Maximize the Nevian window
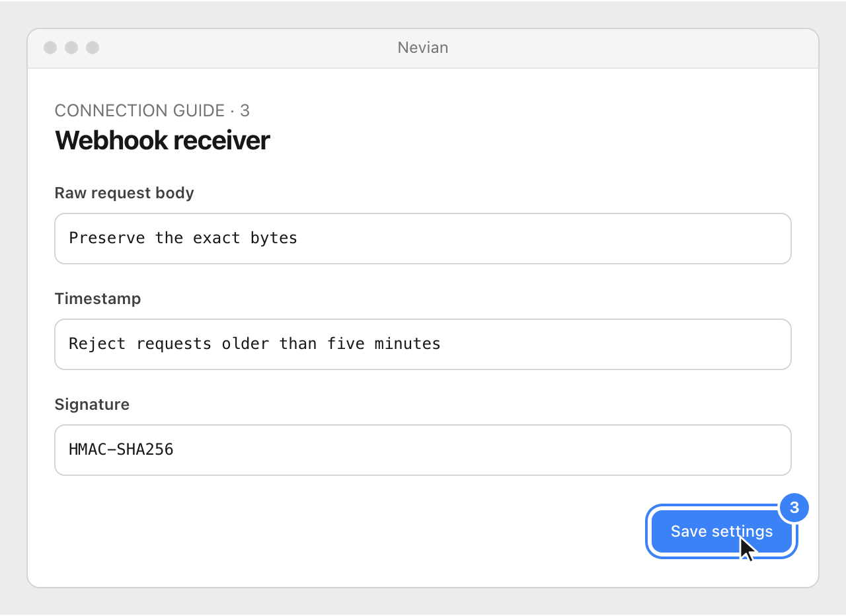 tap(93, 48)
